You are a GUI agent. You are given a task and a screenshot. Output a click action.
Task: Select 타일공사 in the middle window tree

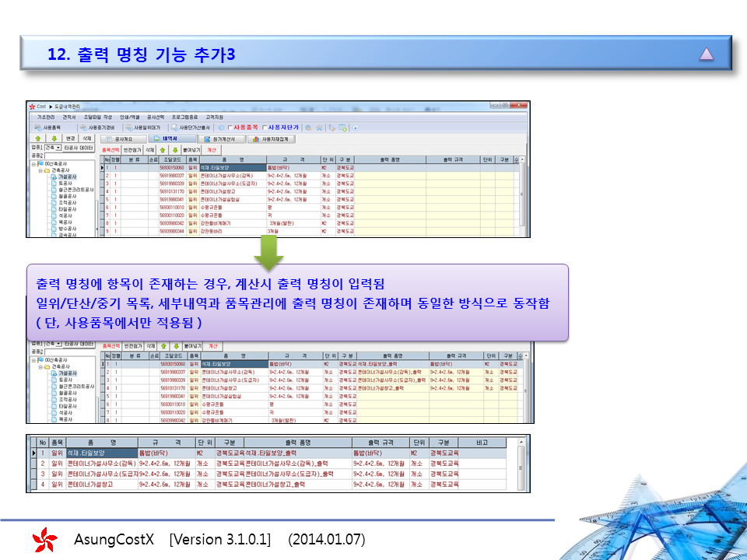point(68,406)
